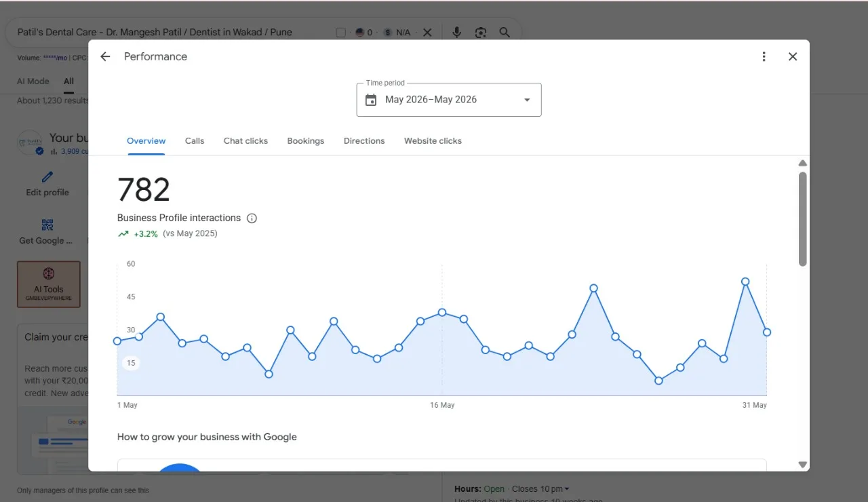Close the Performance dialog
The width and height of the screenshot is (868, 502).
(x=793, y=57)
